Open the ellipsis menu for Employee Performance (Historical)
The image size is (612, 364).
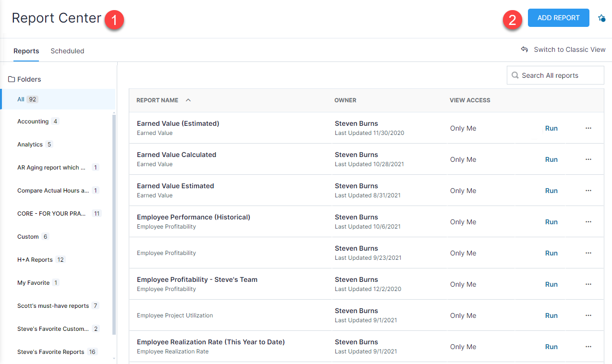pyautogui.click(x=588, y=222)
